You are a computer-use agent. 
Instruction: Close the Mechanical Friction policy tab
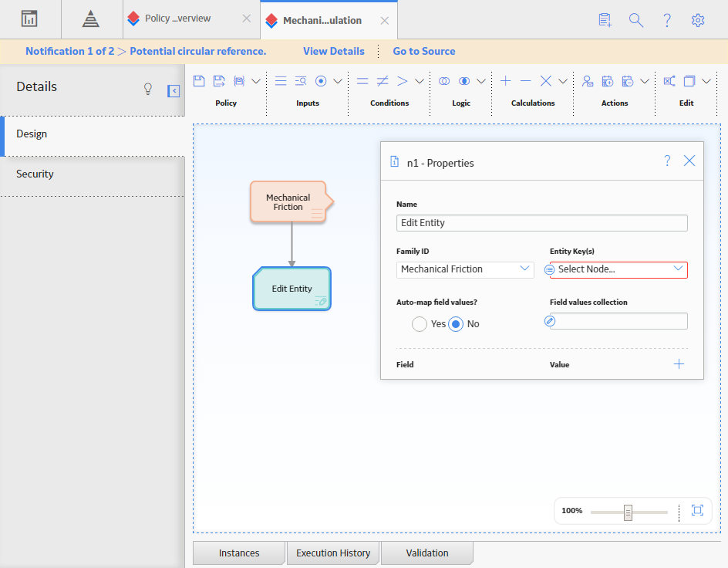[x=384, y=20]
